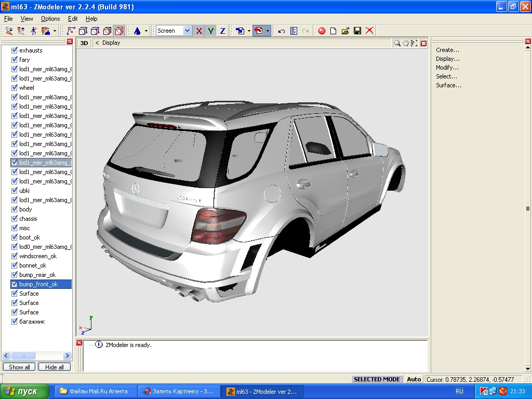Click the Undo arrow icon
Screen dimensions: 532x399
click(x=281, y=31)
